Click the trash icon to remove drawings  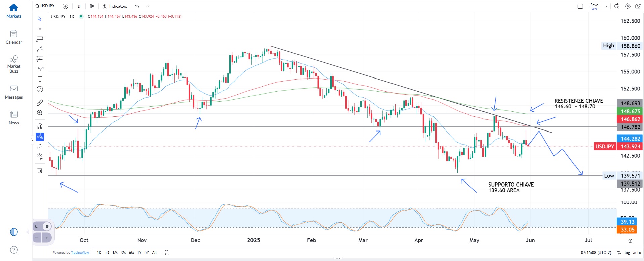pyautogui.click(x=40, y=170)
